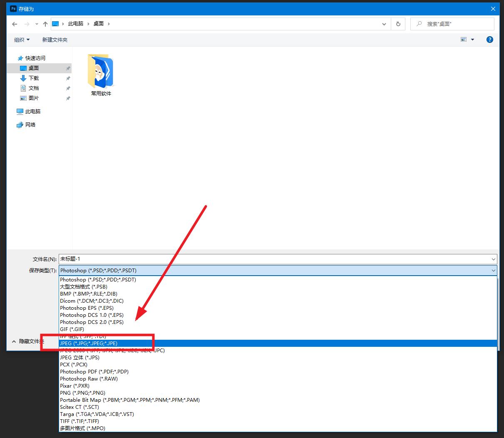
Task: Choose Photoshop Raw (*.RAW) format
Action: coord(278,379)
